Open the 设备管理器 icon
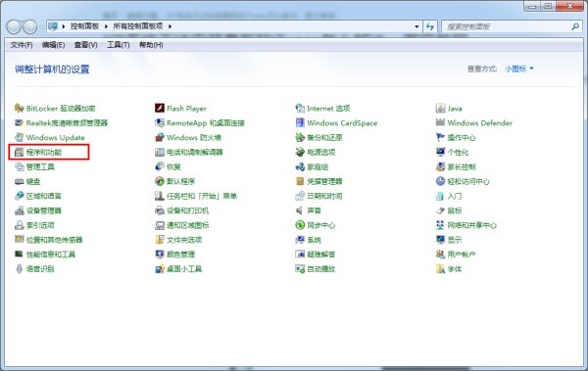588x371 pixels. 20,210
